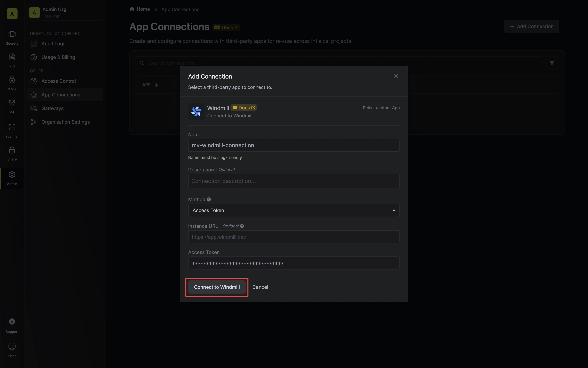This screenshot has height=368, width=588.
Task: Click App Connections breadcrumb text
Action: click(180, 9)
